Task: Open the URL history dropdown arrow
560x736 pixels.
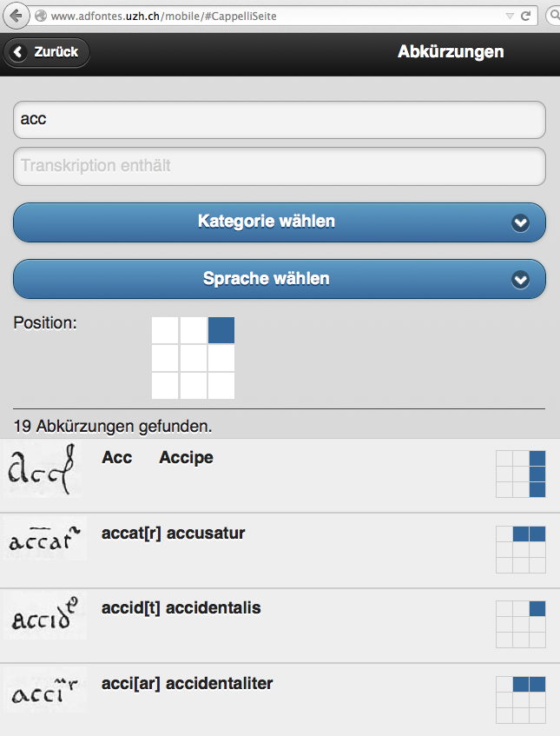Action: tap(510, 16)
